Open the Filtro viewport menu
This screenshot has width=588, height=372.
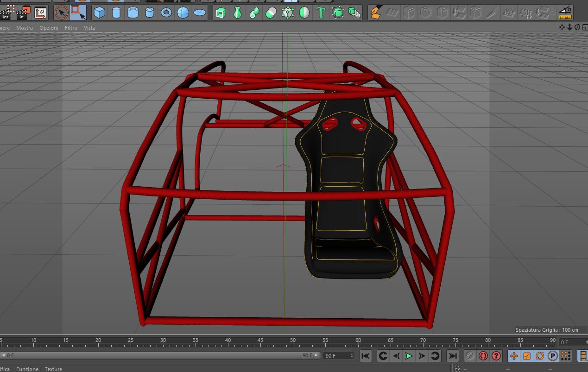coord(71,28)
